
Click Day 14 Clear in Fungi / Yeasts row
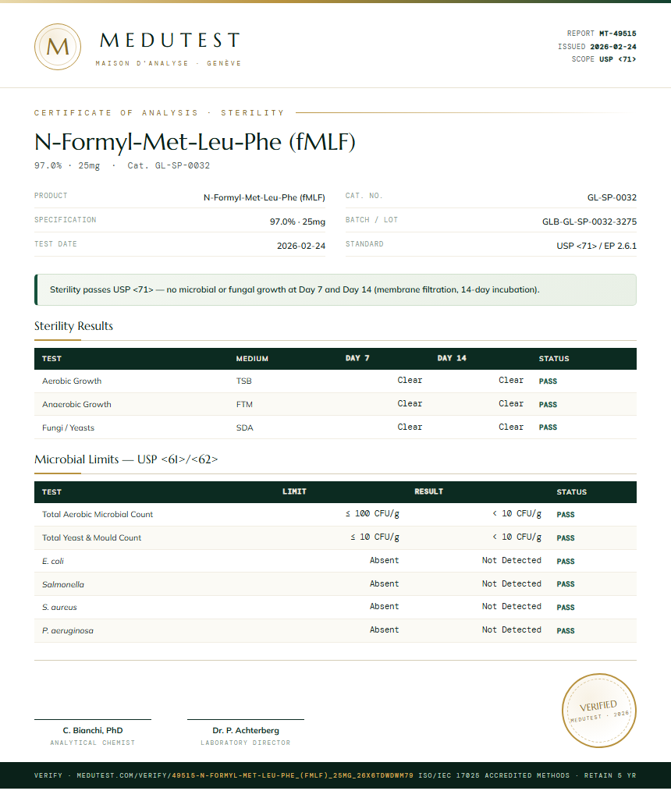click(x=511, y=427)
